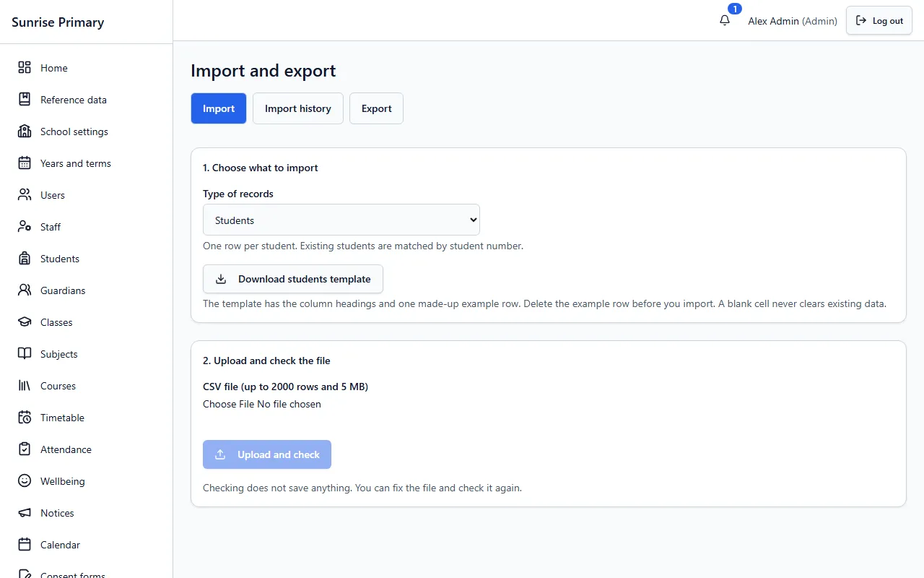Open notifications bell icon
924x578 pixels.
725,20
